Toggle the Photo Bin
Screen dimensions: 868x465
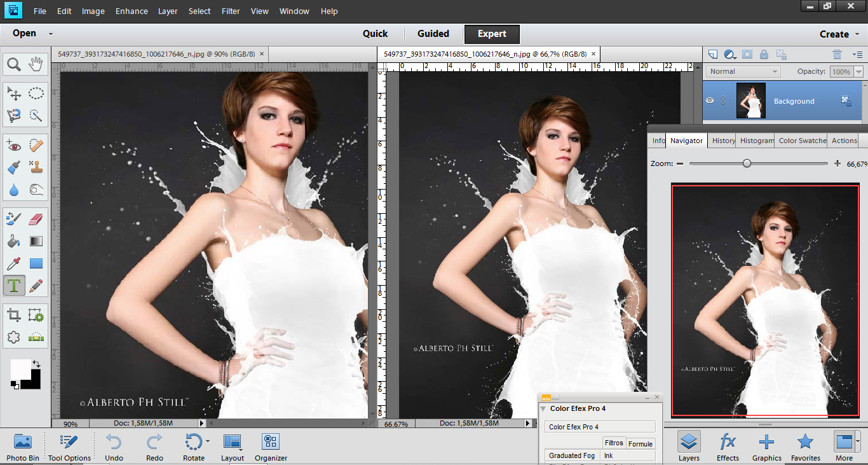(22, 447)
